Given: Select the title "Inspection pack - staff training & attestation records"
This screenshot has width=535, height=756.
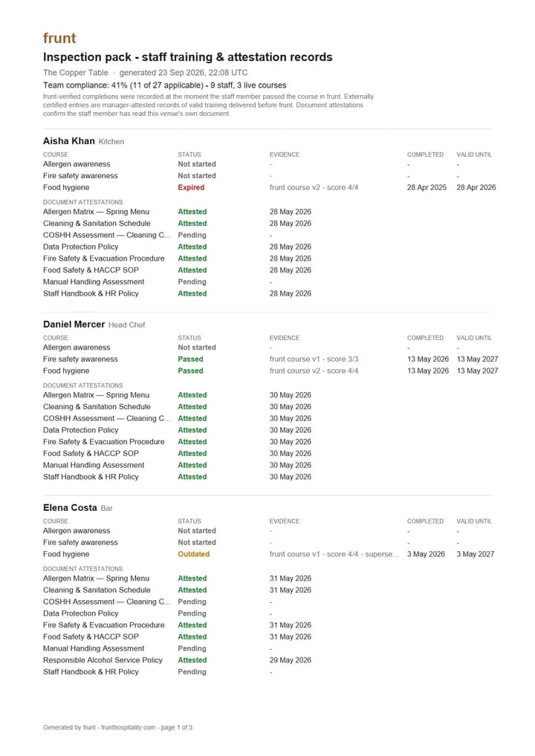Looking at the screenshot, I should 188,57.
